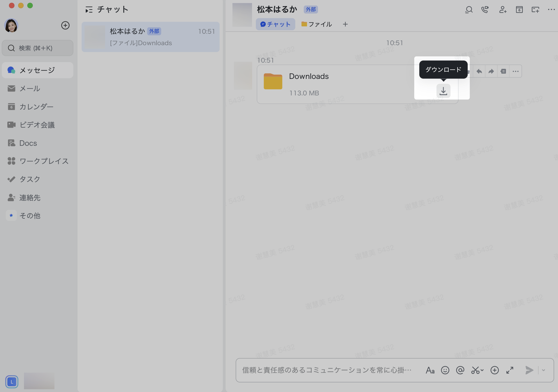Click the 検索 search field
558x392 pixels.
point(37,48)
